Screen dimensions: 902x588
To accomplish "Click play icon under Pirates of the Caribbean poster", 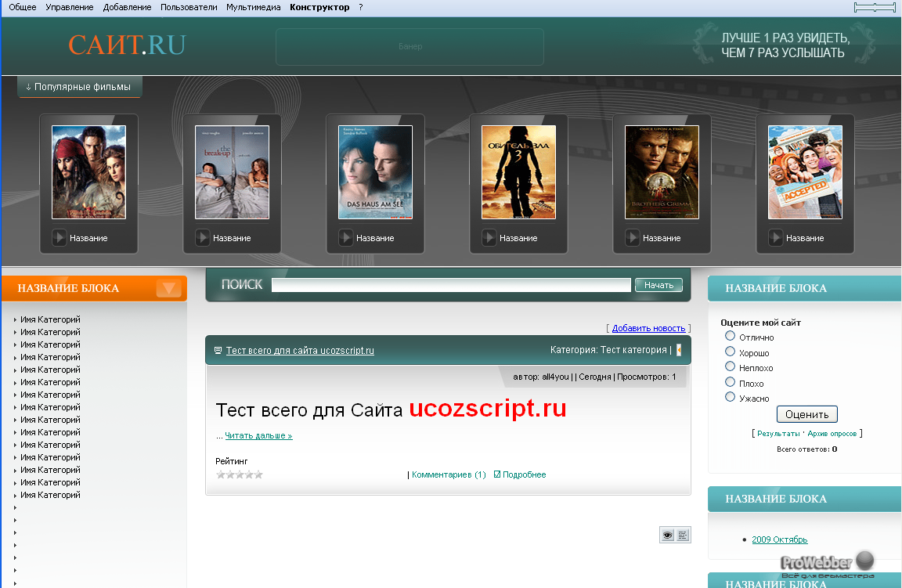I will click(60, 237).
